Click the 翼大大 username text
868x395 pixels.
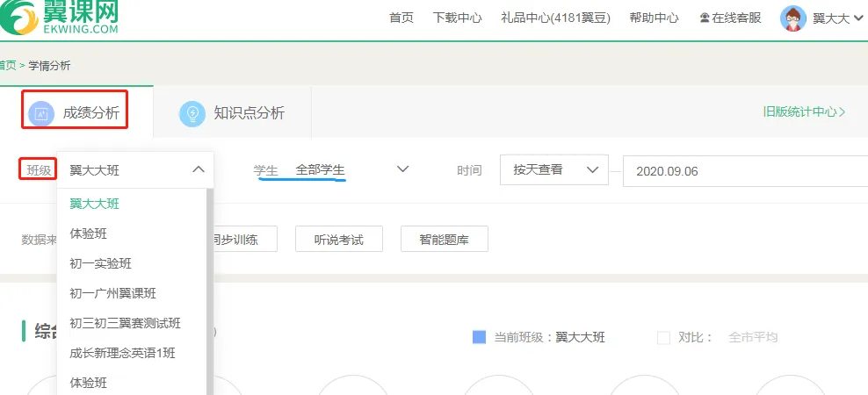point(831,18)
